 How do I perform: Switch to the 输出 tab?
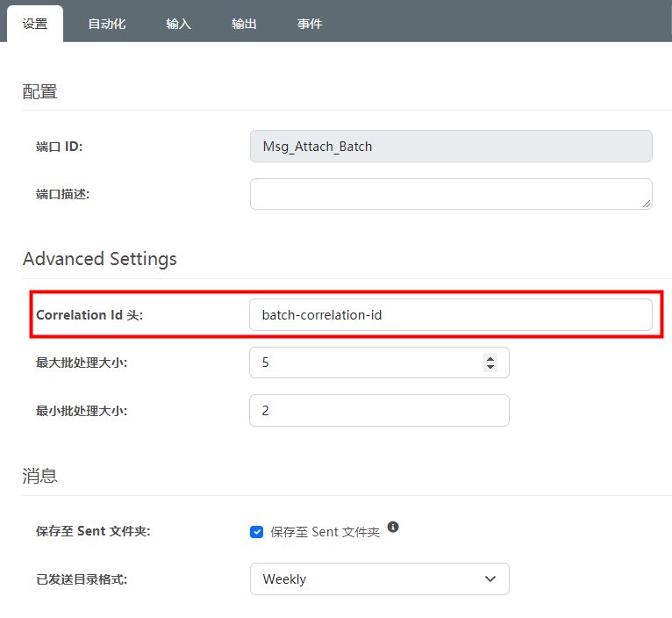[x=244, y=24]
